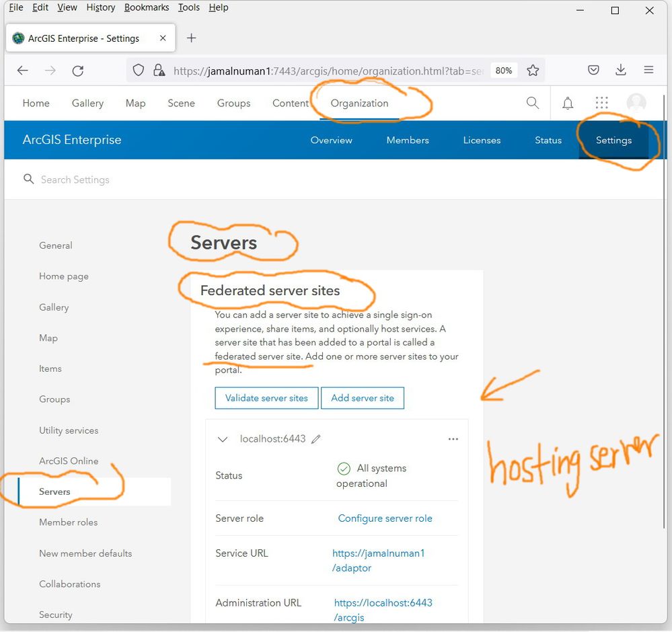Collapse the localhost:6443 server details
This screenshot has height=632, width=672.
(223, 439)
